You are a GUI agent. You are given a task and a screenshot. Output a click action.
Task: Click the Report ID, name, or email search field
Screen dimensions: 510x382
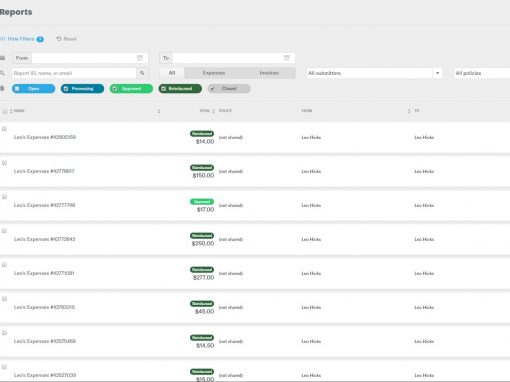[x=74, y=73]
